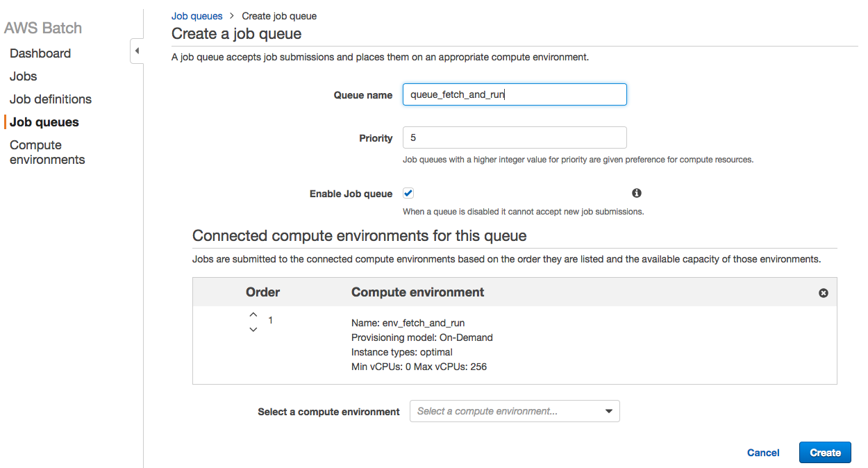Select Job queues in the sidebar
The image size is (868, 468).
(x=44, y=122)
